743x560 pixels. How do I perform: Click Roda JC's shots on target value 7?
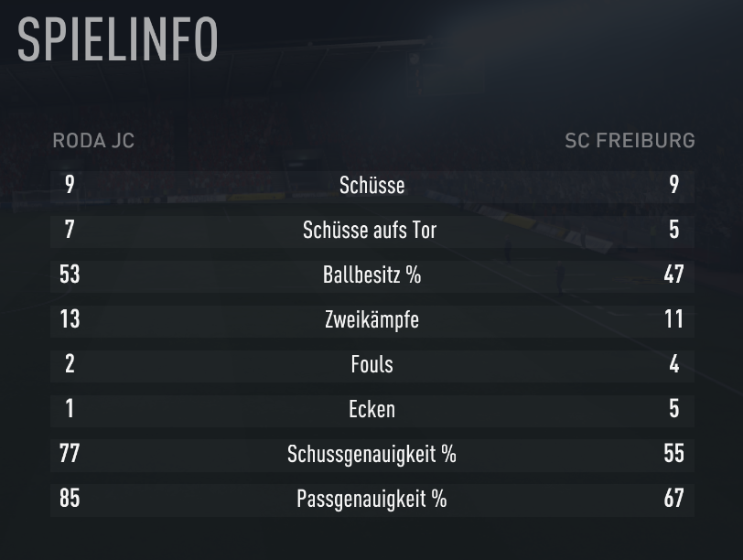click(x=70, y=230)
